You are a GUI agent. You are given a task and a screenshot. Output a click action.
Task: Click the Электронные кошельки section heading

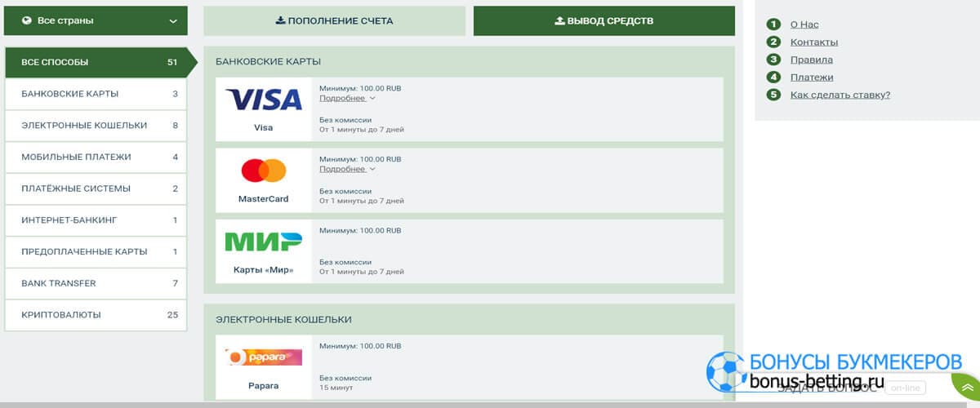283,320
